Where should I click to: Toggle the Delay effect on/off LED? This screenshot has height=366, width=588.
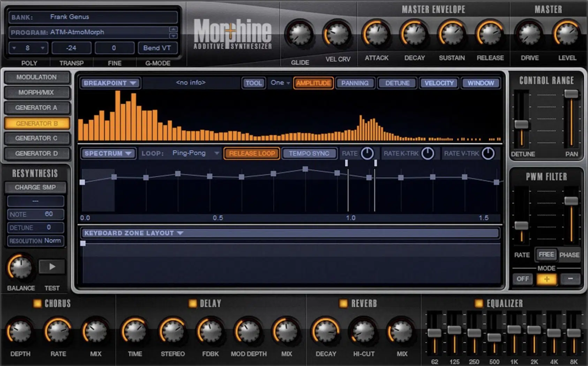point(193,303)
